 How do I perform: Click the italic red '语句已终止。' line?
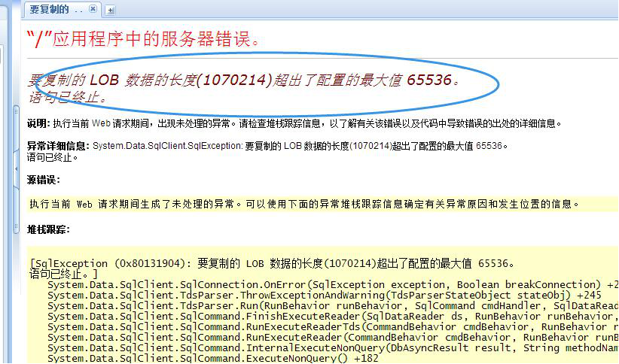pyautogui.click(x=67, y=96)
